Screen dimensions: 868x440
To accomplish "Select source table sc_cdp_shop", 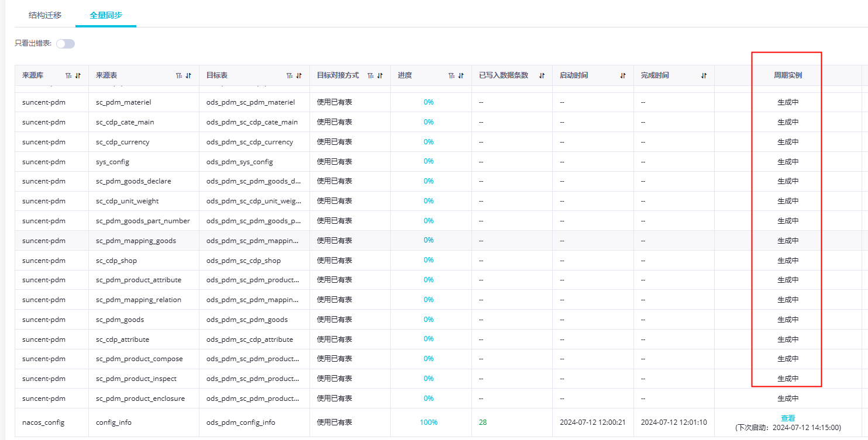I will (116, 261).
